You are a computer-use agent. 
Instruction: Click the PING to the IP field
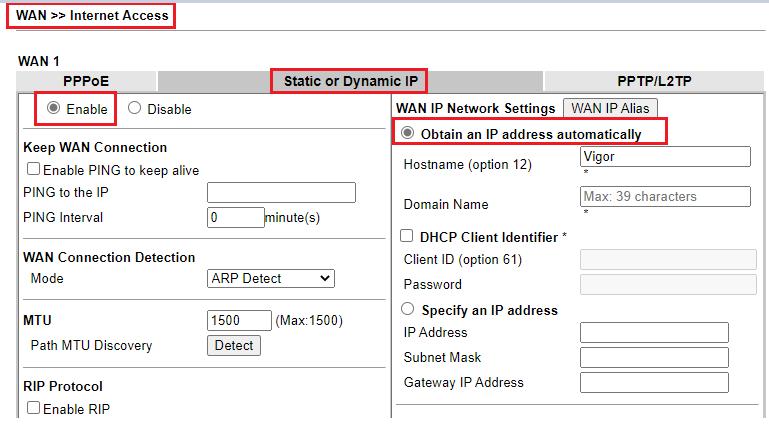click(x=281, y=193)
